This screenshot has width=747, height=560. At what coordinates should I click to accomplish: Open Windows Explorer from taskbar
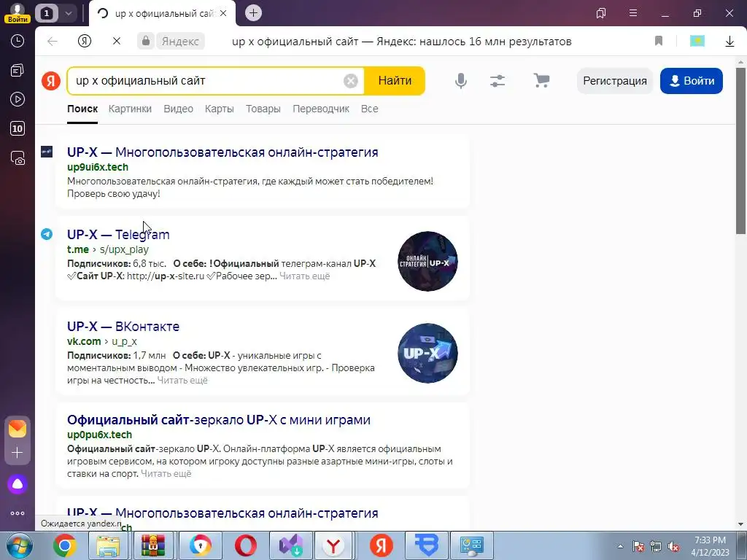(x=109, y=545)
